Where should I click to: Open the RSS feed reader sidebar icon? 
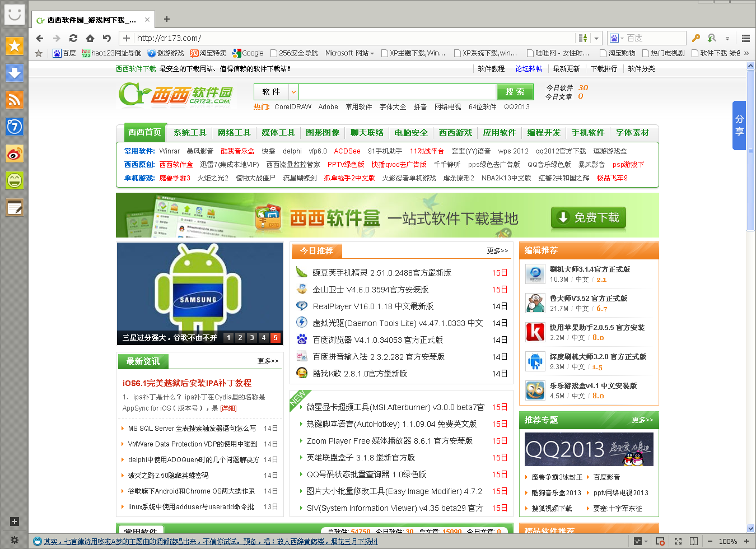15,100
